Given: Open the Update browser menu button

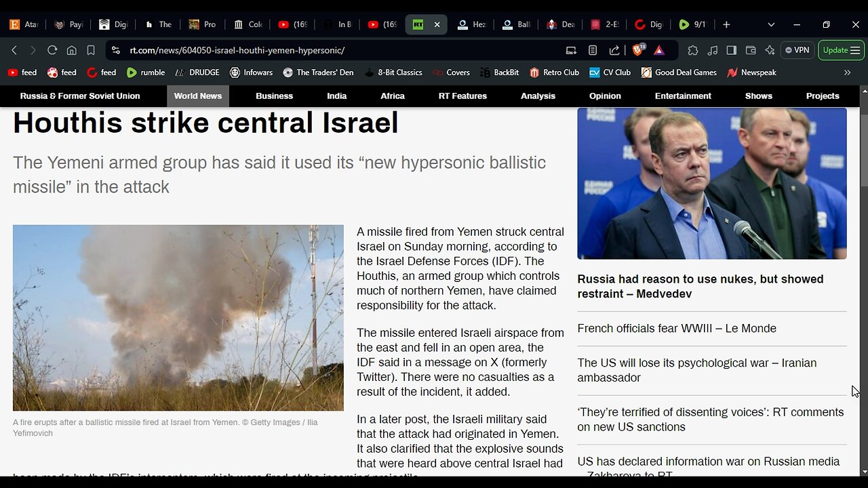Looking at the screenshot, I should tap(842, 50).
